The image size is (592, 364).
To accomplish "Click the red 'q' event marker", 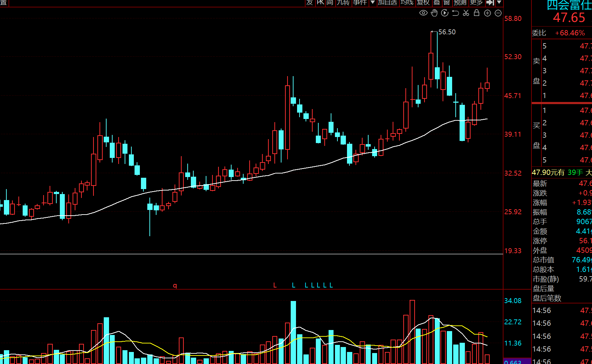I will (175, 285).
